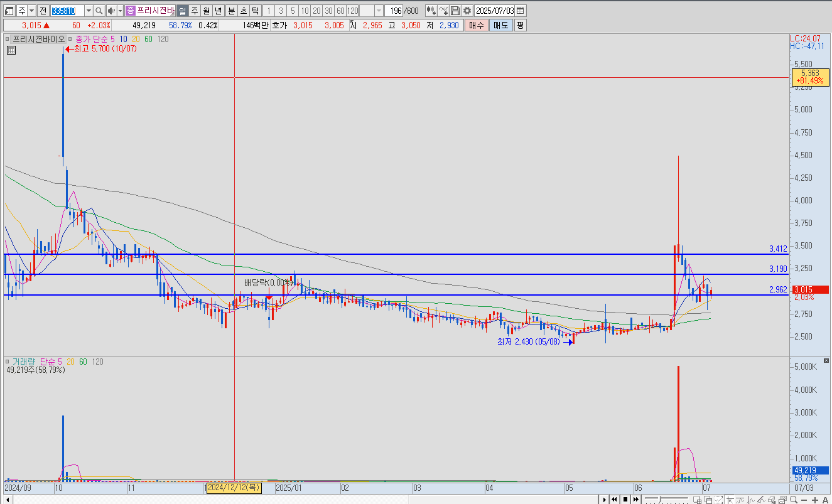This screenshot has height=504, width=832.
Task: Select the 틱 tick period tab
Action: tap(255, 11)
